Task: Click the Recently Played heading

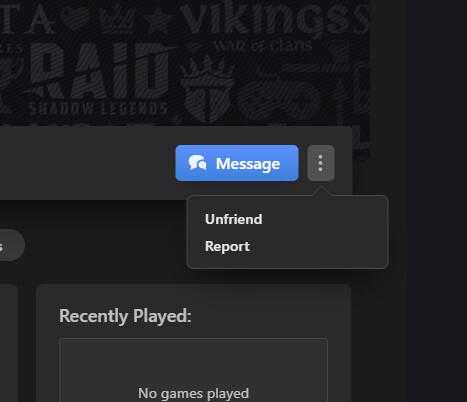Action: 125,316
